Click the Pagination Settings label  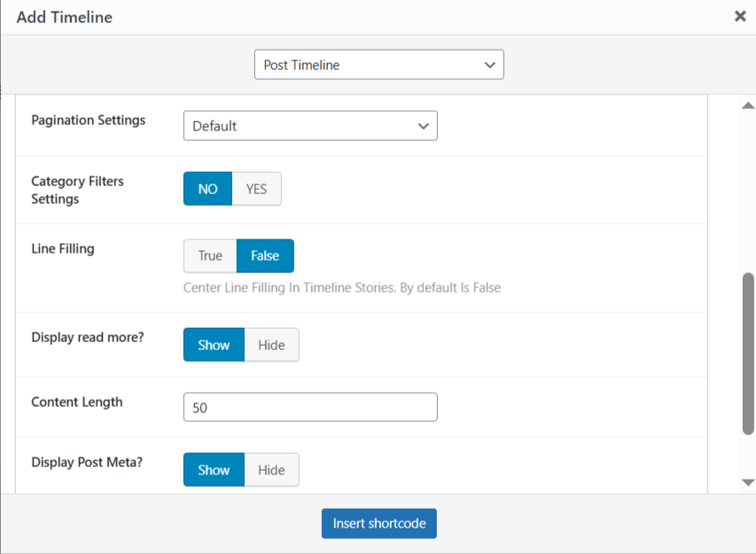(x=89, y=120)
